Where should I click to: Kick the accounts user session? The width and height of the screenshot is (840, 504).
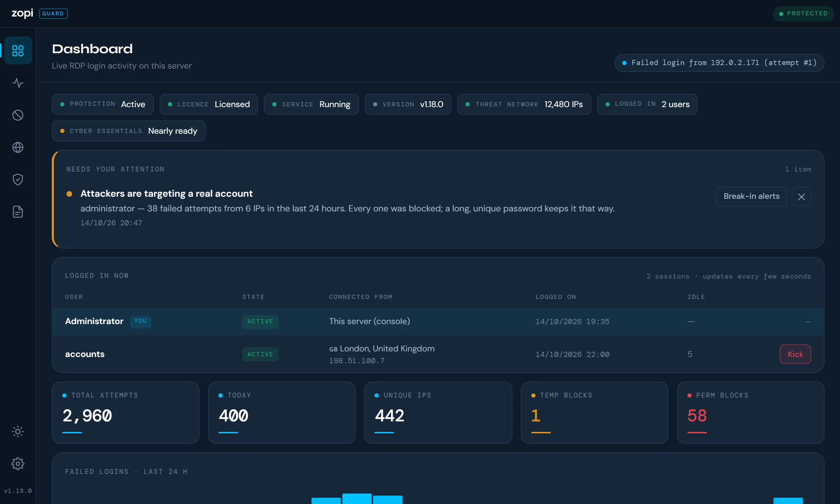click(x=795, y=354)
